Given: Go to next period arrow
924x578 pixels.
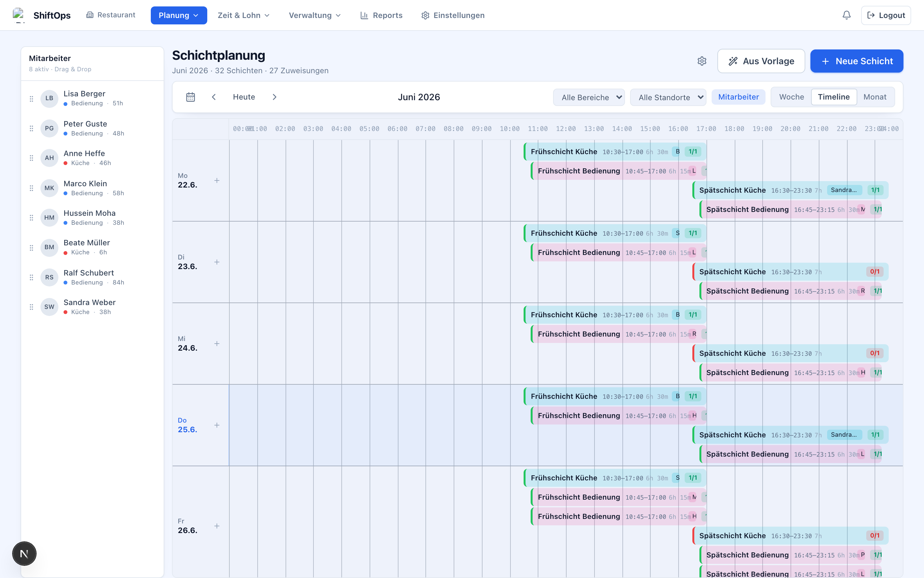Looking at the screenshot, I should pos(275,97).
